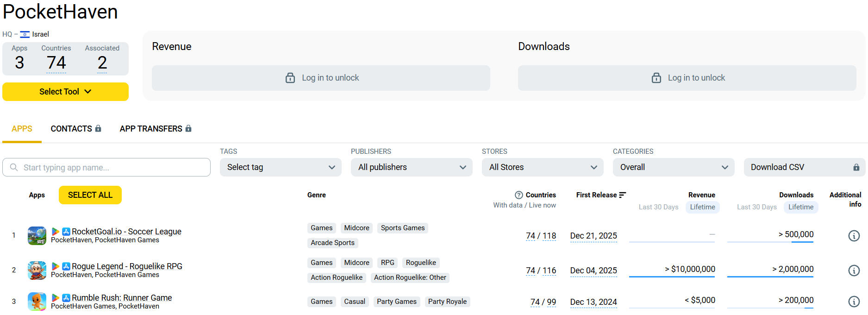Open the Rogue Legend app thumbnail
Image resolution: width=868 pixels, height=315 pixels.
pos(37,271)
